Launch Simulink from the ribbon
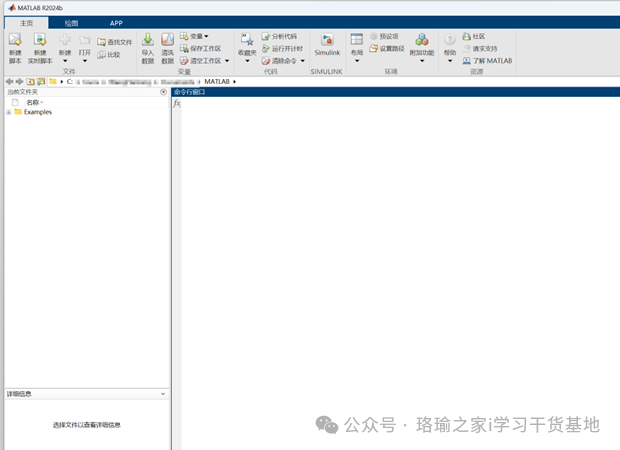620x450 pixels. (327, 44)
